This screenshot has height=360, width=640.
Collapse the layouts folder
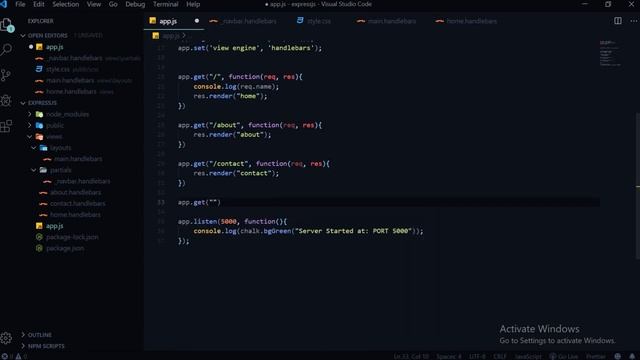pyautogui.click(x=34, y=148)
